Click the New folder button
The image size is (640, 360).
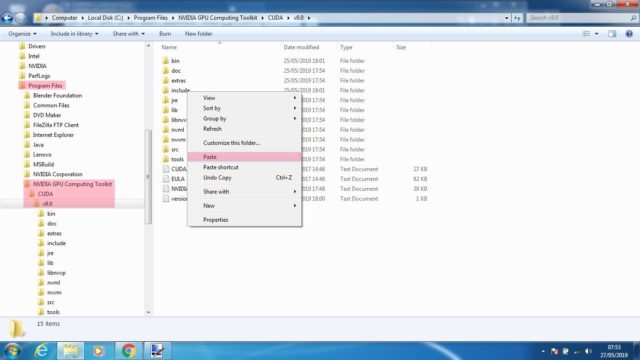[198, 34]
